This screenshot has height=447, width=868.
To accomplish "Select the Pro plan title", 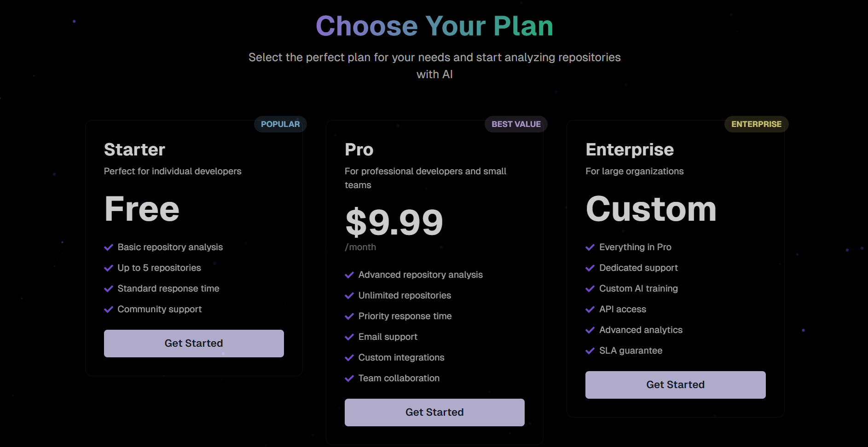I will pyautogui.click(x=359, y=150).
